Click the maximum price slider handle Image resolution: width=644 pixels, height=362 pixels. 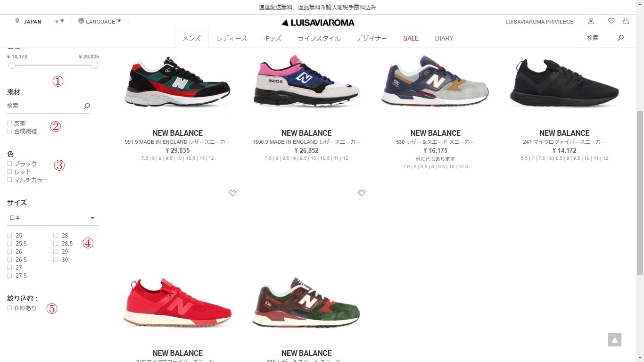tap(94, 66)
